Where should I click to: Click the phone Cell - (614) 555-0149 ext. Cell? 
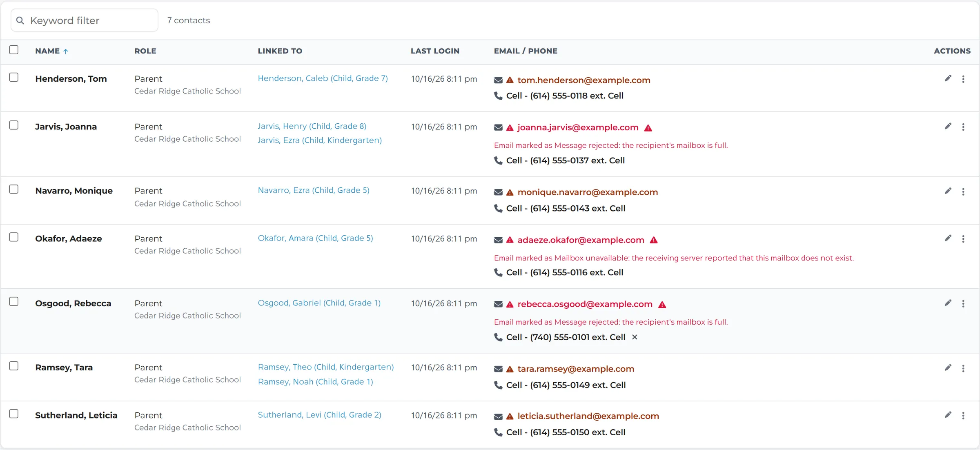pos(566,385)
